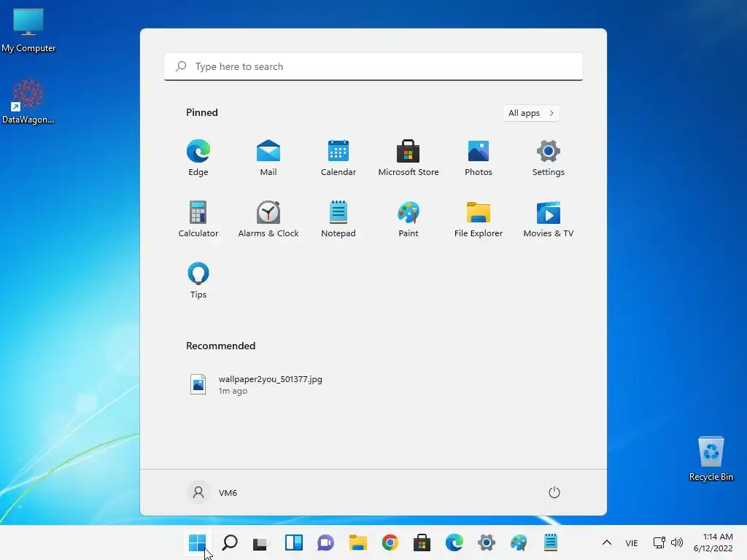Open the VM6 user account menu
Viewport: 747px width, 560px height.
(x=212, y=492)
